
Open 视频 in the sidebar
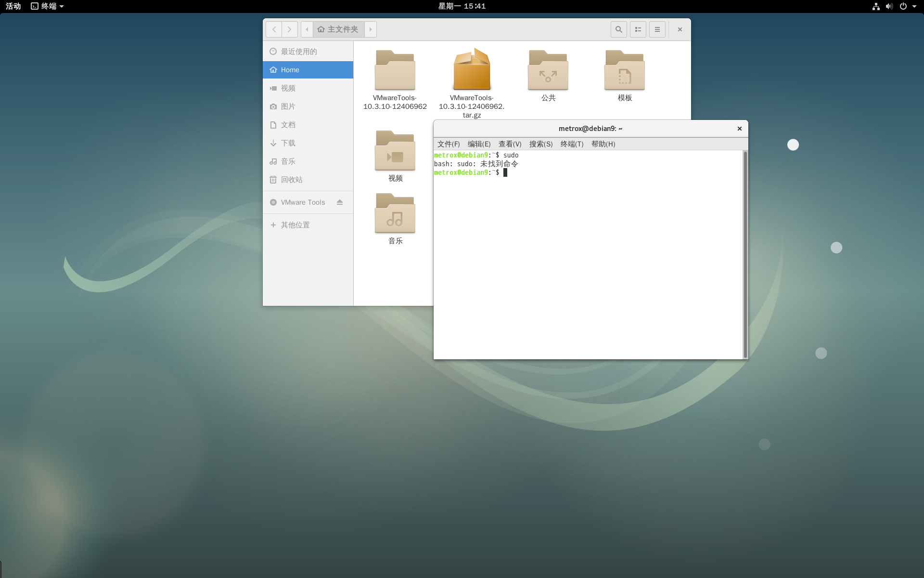(x=308, y=88)
